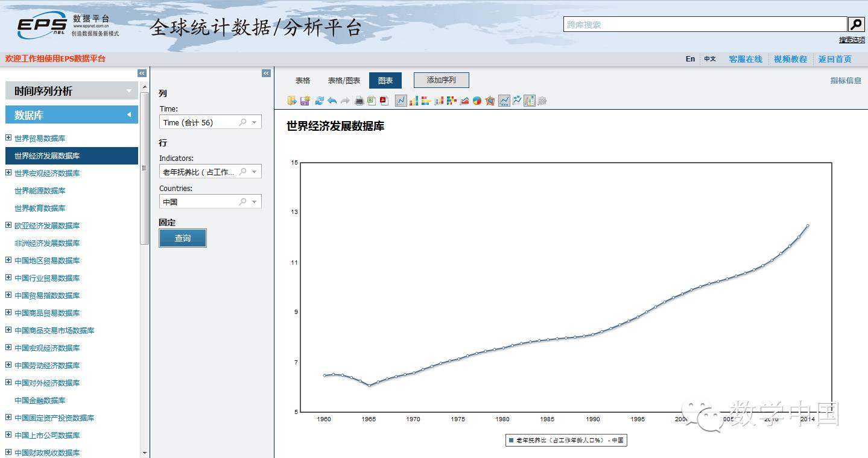Click the 跨库搜索 search input field
Screen dimensions: 868x458
click(x=705, y=25)
